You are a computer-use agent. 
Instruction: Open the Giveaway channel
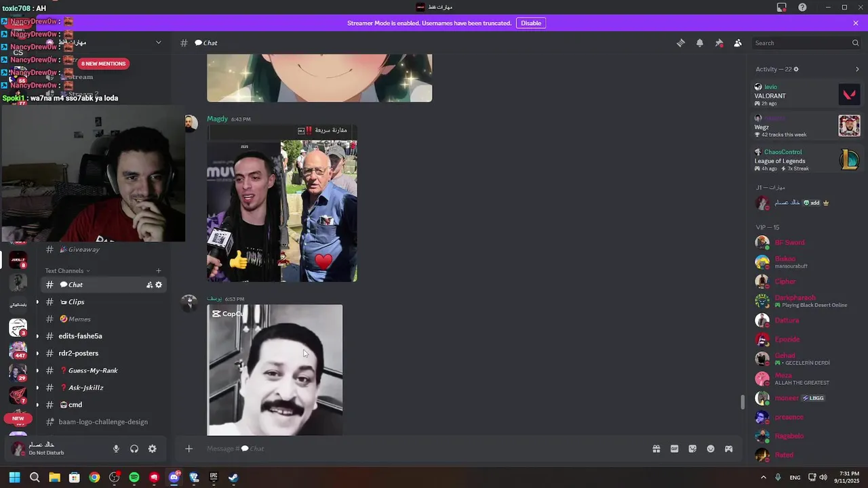(x=103, y=249)
